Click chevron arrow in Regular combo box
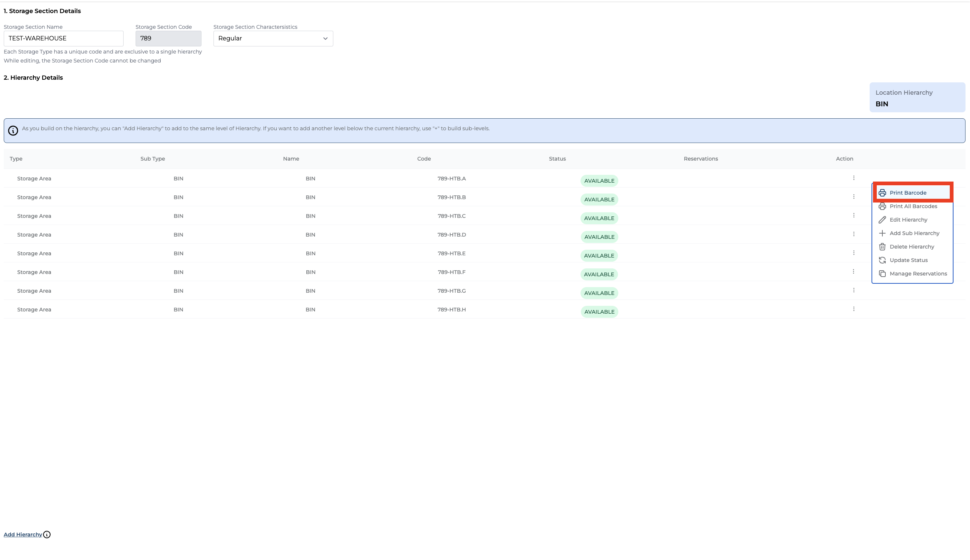970x560 pixels. point(325,39)
